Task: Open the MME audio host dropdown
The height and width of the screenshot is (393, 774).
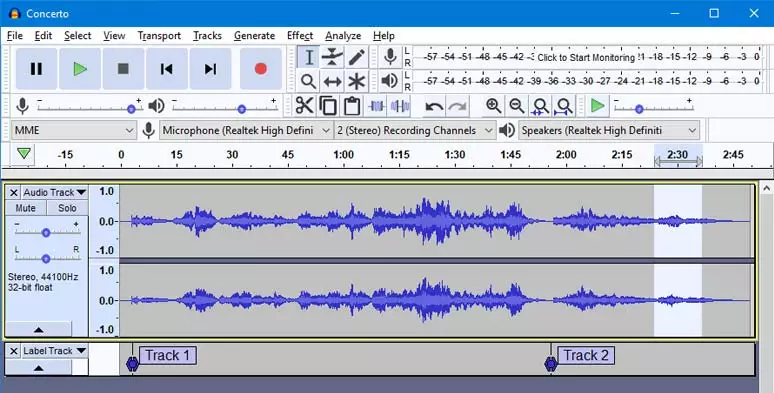Action: tap(73, 130)
